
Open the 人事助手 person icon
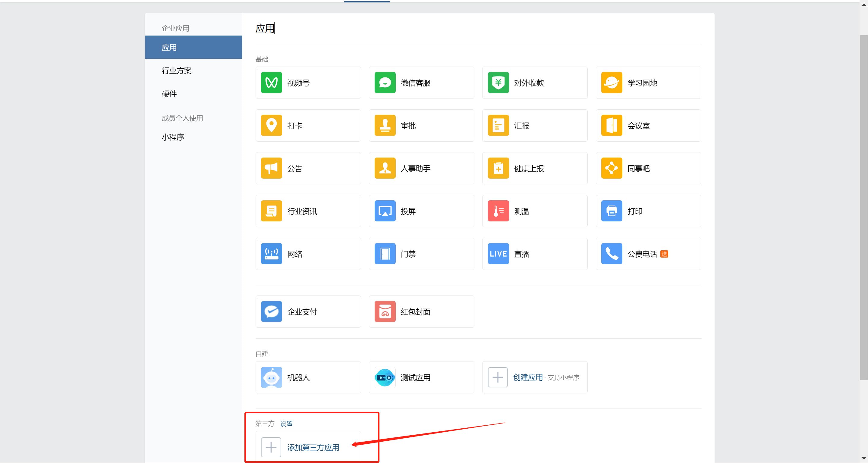tap(385, 168)
